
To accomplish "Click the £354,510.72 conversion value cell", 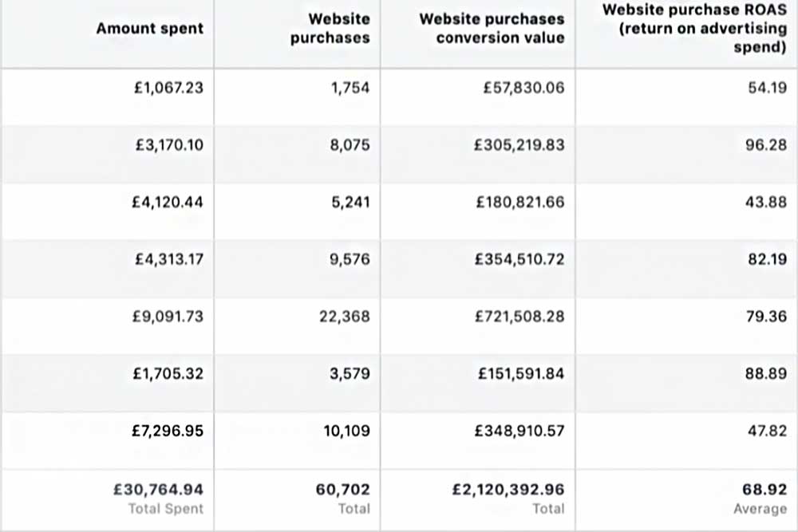I will pos(519,259).
